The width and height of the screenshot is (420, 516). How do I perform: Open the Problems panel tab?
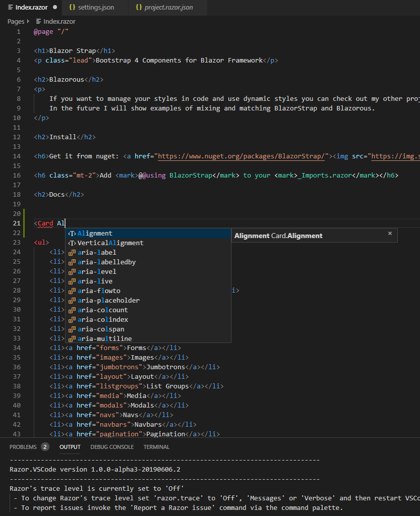point(23,447)
